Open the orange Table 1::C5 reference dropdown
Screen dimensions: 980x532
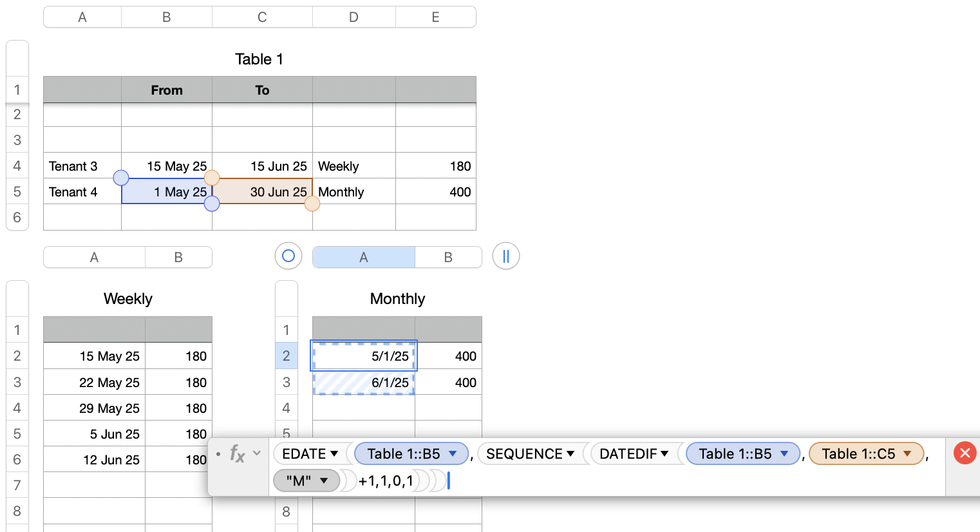(908, 454)
